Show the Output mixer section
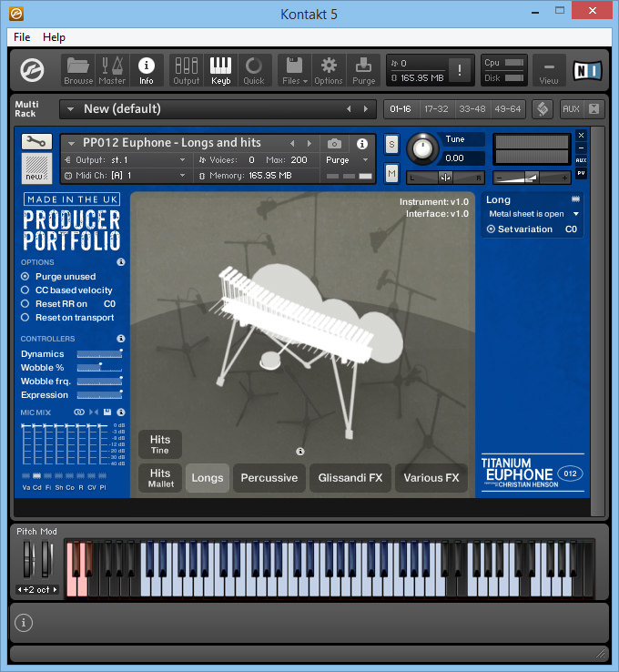 [x=187, y=70]
